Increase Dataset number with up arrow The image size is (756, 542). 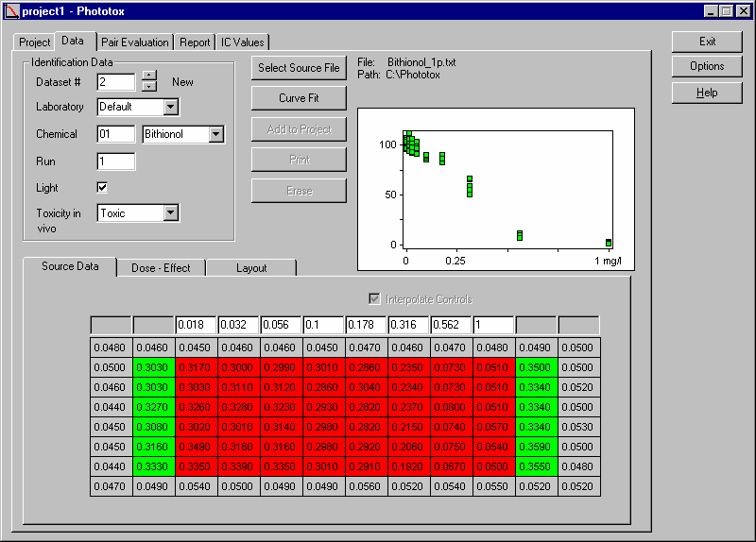coord(147,76)
